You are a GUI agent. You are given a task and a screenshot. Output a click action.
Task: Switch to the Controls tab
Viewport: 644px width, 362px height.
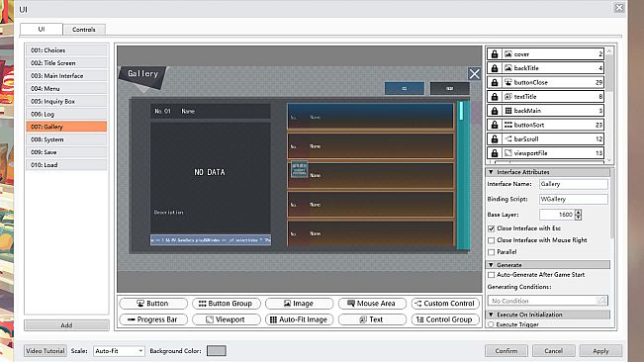84,30
